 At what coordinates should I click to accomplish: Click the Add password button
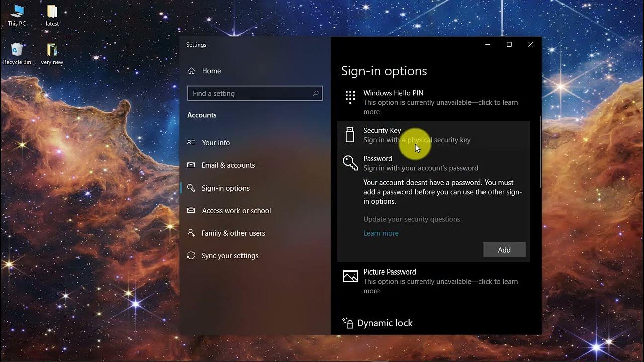point(504,250)
